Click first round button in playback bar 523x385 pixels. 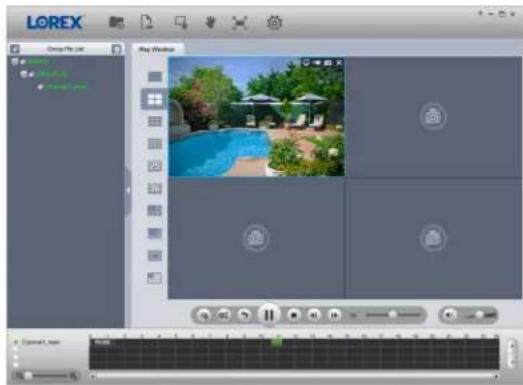point(204,315)
